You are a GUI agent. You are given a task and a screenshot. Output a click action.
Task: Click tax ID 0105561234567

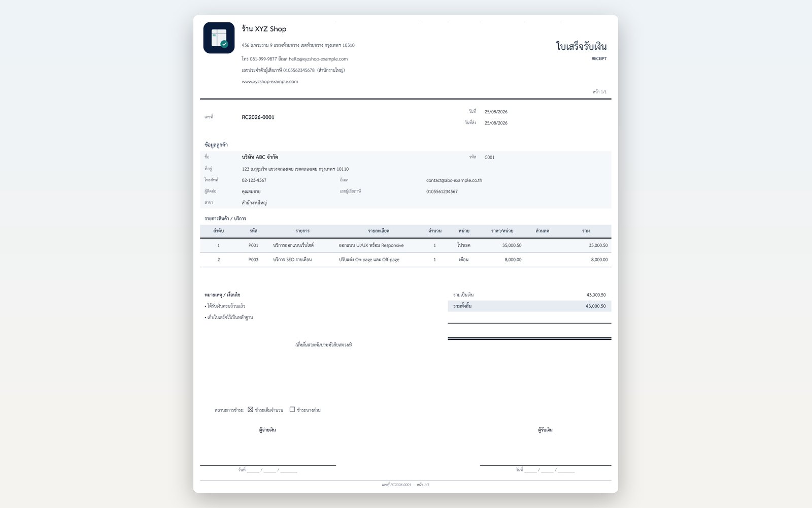[x=442, y=192]
